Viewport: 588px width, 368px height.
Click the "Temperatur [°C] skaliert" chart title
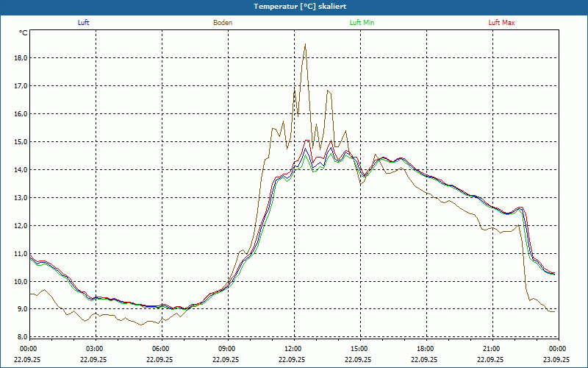coord(294,6)
